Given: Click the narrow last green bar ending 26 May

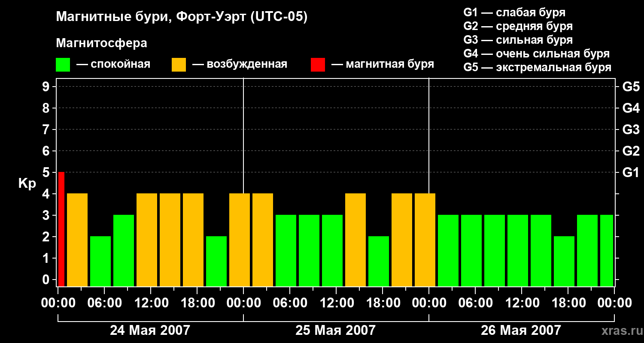Looking at the screenshot, I should coord(607,250).
